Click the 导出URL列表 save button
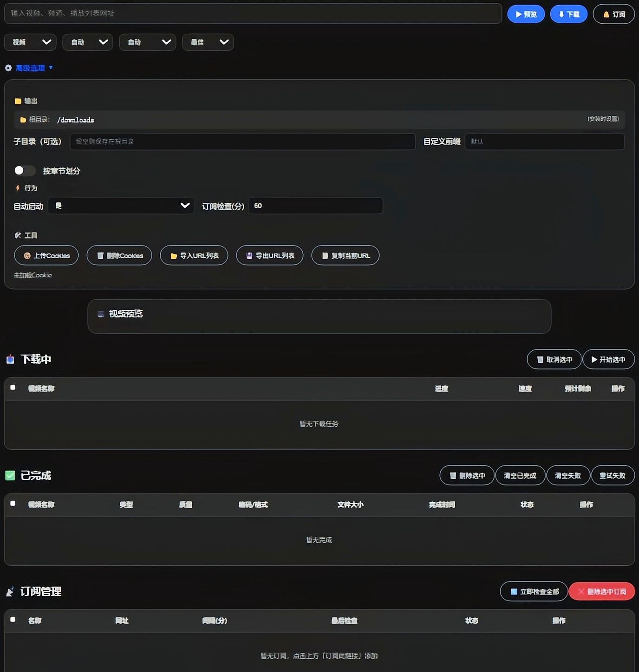The image size is (639, 672). pyautogui.click(x=270, y=255)
